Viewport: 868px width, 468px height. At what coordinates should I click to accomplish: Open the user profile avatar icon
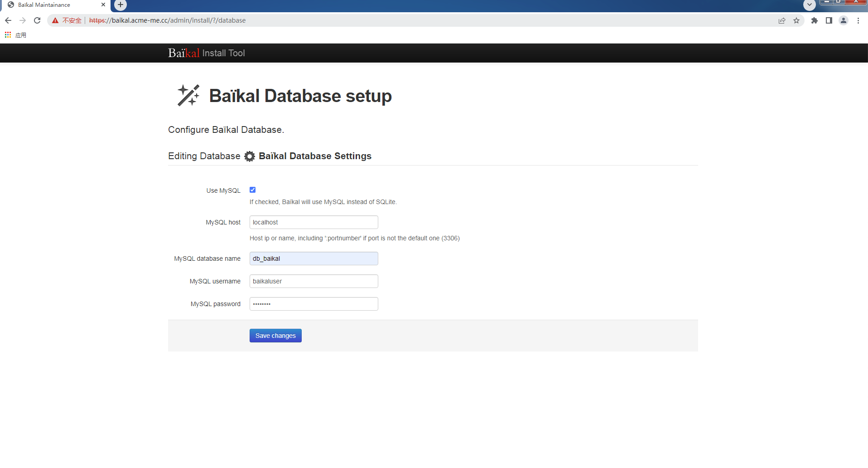pyautogui.click(x=844, y=20)
